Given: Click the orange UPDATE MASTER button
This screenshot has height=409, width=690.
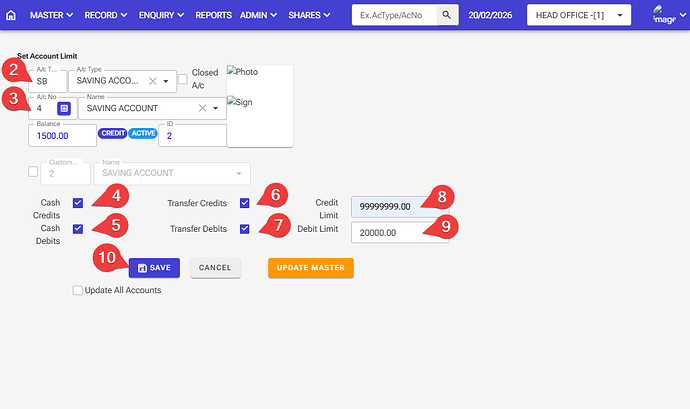Looking at the screenshot, I should point(310,268).
